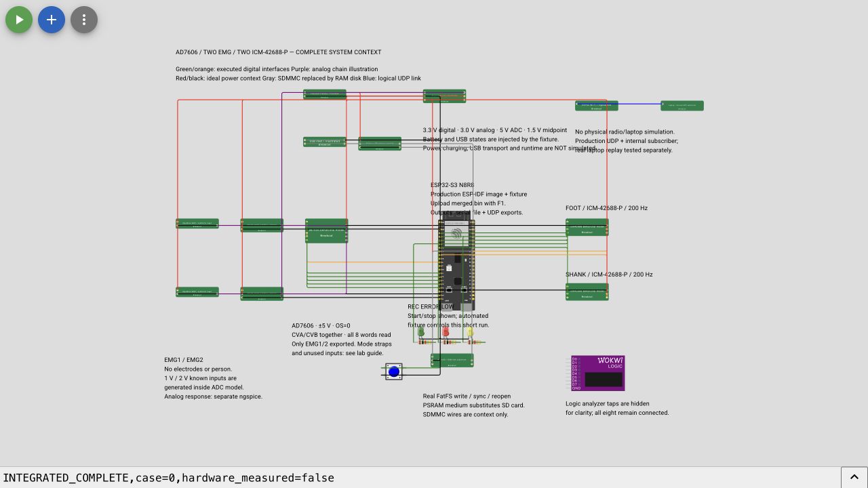
Task: Click the 'AD7606 · ±5 V · OS=0' label
Action: [321, 325]
